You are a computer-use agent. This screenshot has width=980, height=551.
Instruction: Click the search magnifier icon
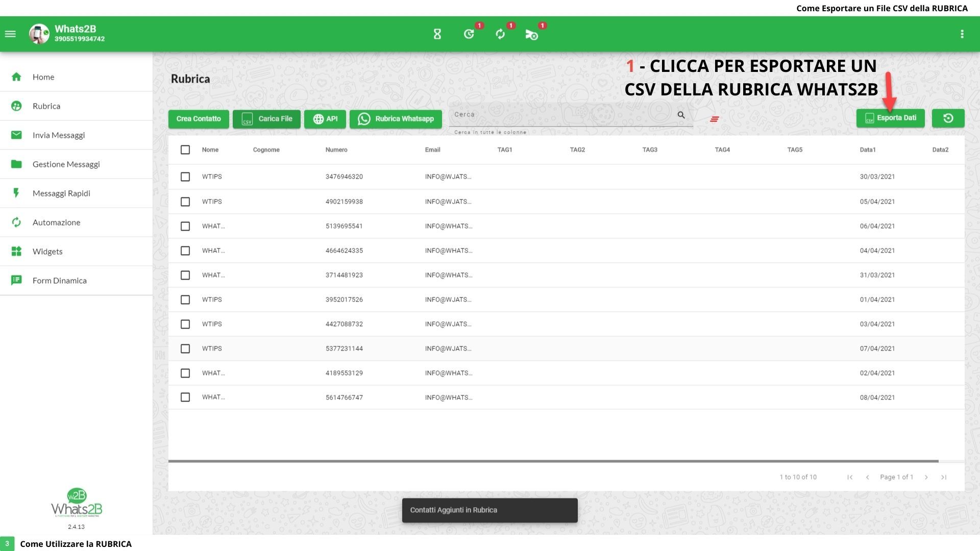click(x=681, y=115)
